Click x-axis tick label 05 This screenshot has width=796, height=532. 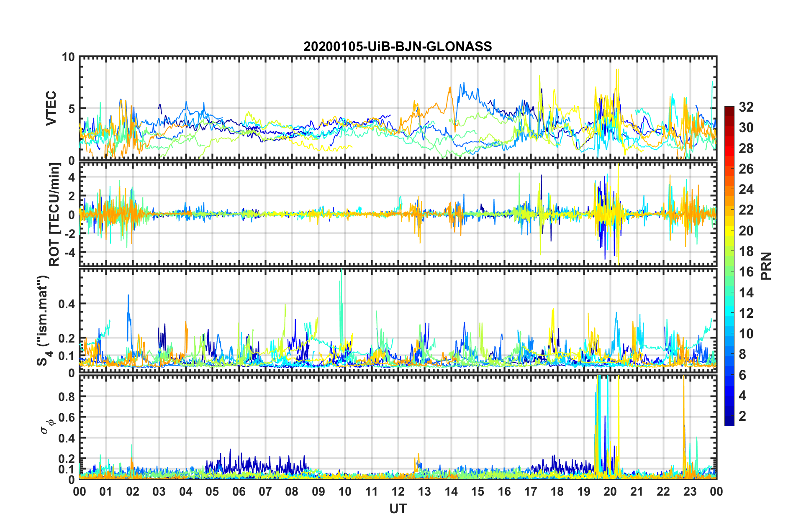pyautogui.click(x=212, y=491)
